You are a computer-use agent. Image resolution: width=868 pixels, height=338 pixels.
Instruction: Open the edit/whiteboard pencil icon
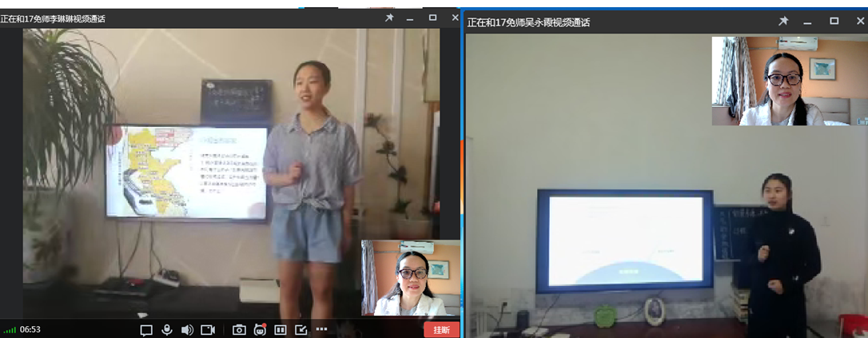pyautogui.click(x=301, y=329)
